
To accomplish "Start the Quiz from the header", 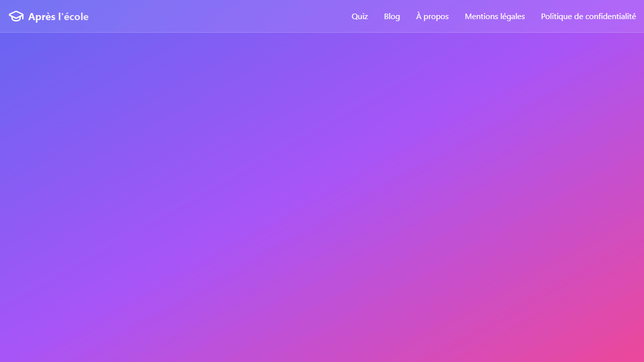I will [360, 16].
